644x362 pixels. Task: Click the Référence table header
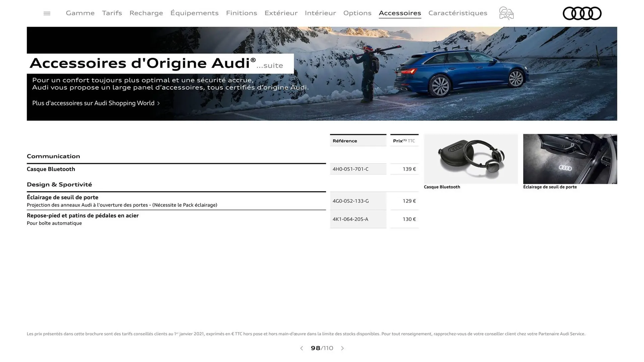click(x=344, y=140)
